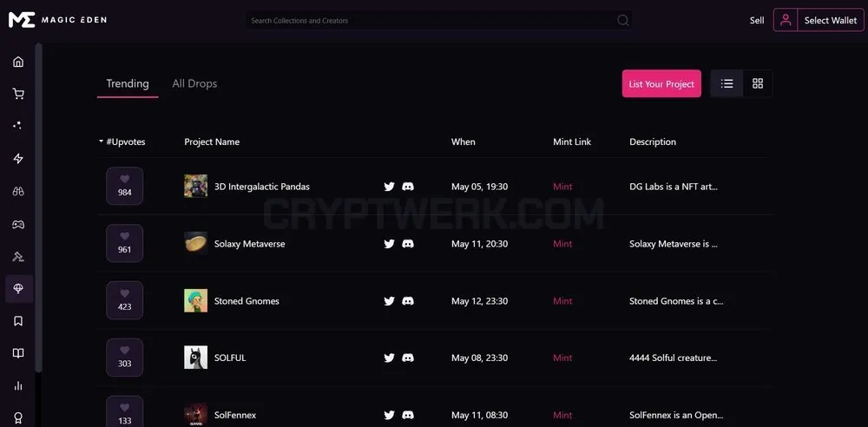Click the SolFennex project name

click(x=235, y=415)
